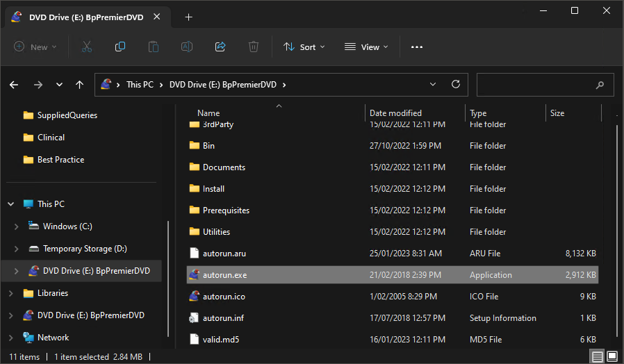This screenshot has width=624, height=364.
Task: Add a new tab
Action: point(189,17)
